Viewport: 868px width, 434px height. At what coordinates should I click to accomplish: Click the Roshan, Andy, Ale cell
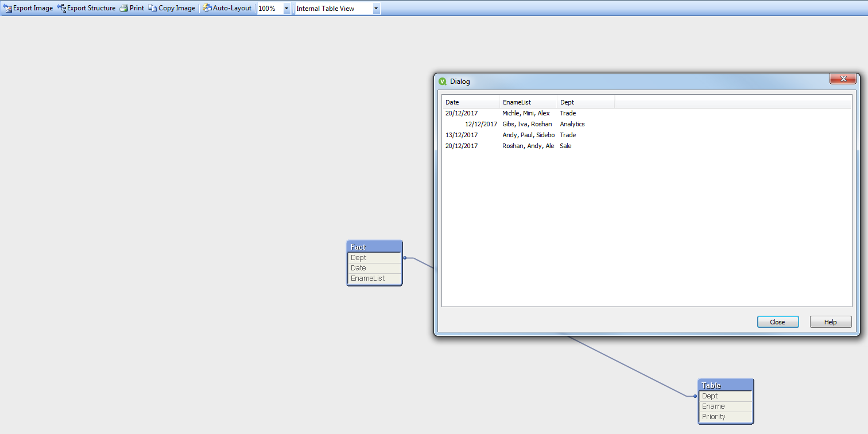[x=528, y=146]
